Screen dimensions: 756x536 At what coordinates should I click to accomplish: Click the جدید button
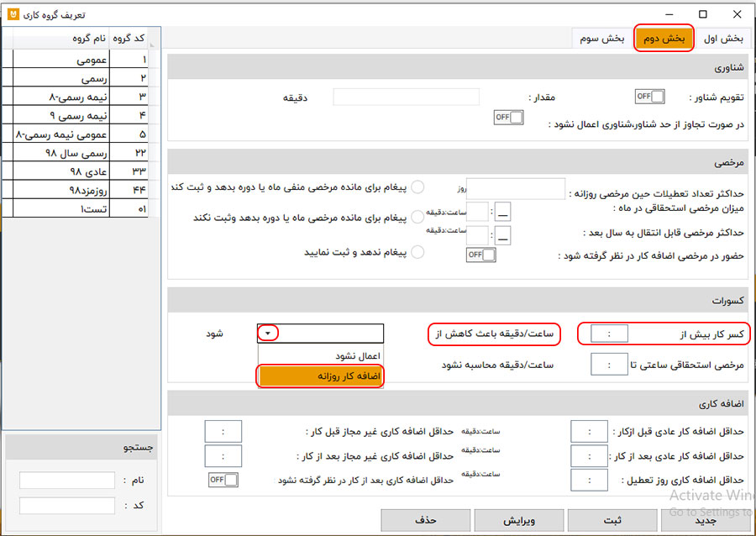(x=706, y=521)
